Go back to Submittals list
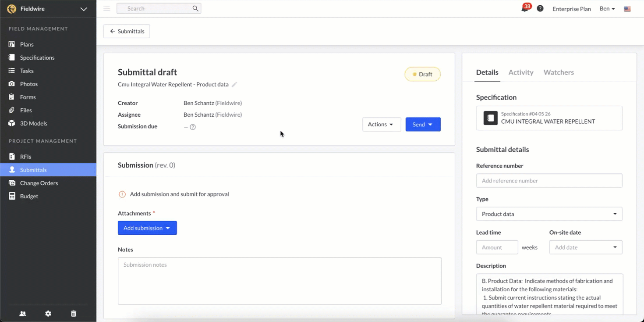Image resolution: width=644 pixels, height=322 pixels. [x=127, y=31]
